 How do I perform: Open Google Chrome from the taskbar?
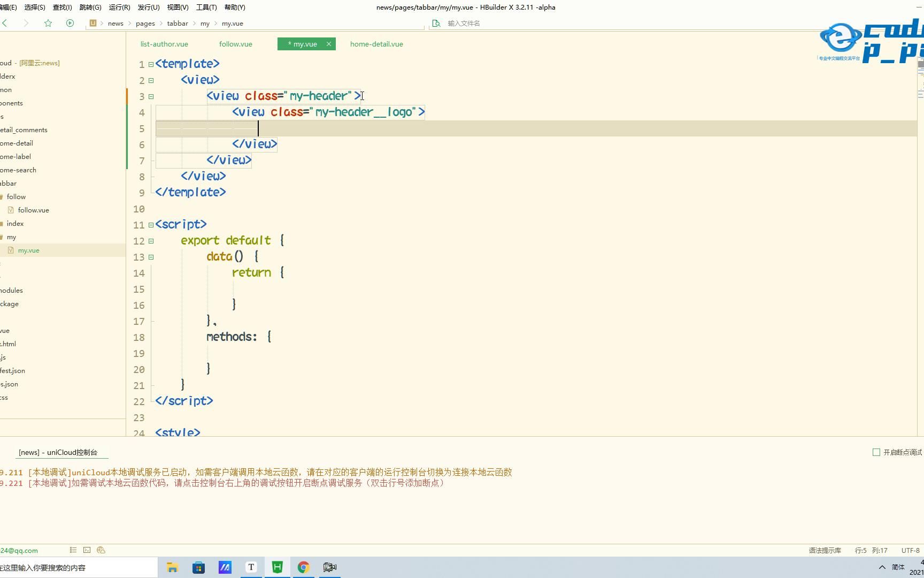point(303,567)
